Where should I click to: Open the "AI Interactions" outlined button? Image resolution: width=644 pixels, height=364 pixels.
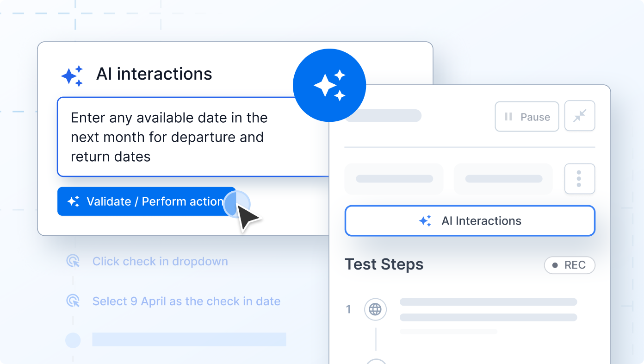click(470, 221)
